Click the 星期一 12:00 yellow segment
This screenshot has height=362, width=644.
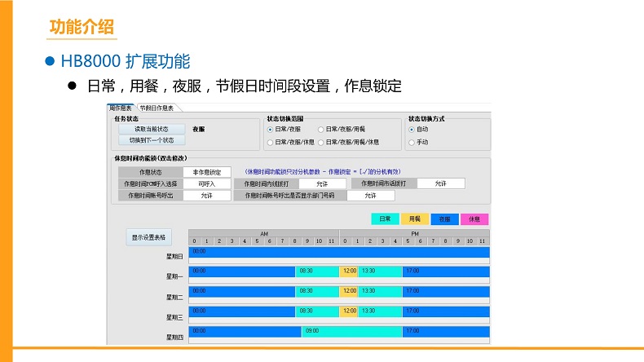[x=350, y=271]
